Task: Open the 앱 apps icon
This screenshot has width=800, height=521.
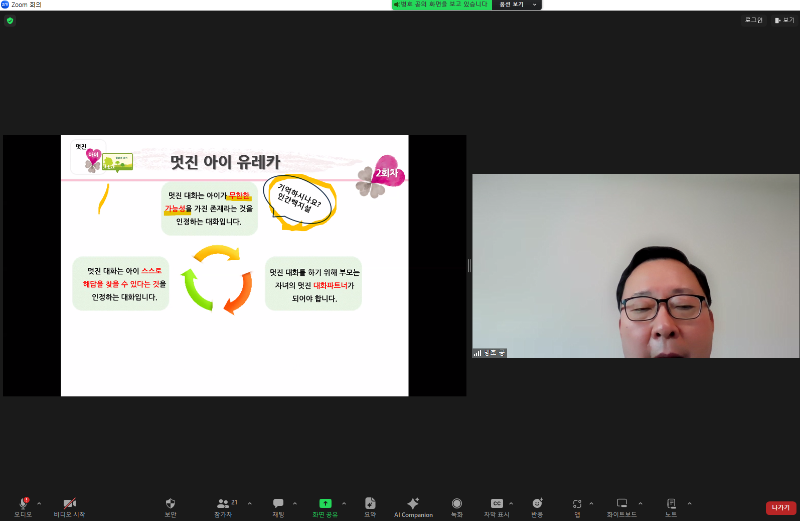Action: 577,504
